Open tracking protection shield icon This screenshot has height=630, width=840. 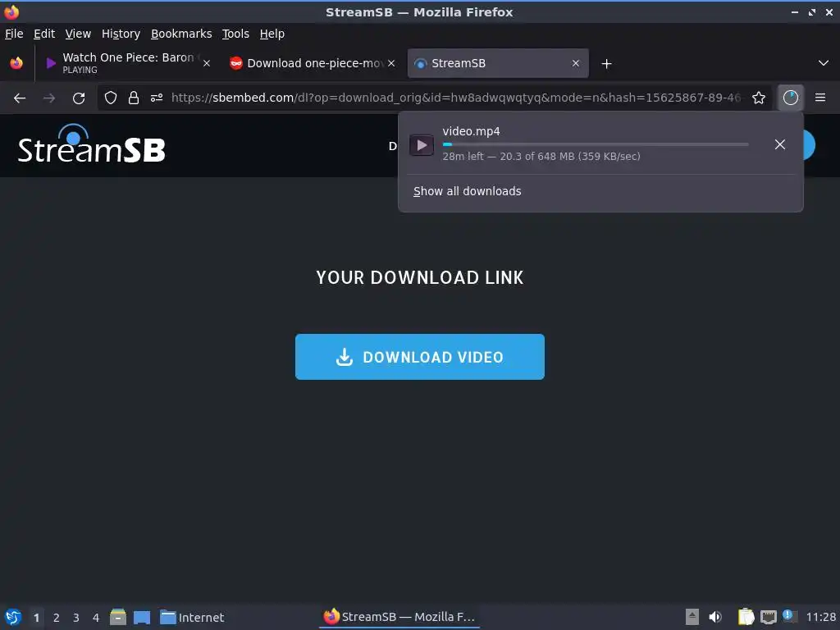111,98
